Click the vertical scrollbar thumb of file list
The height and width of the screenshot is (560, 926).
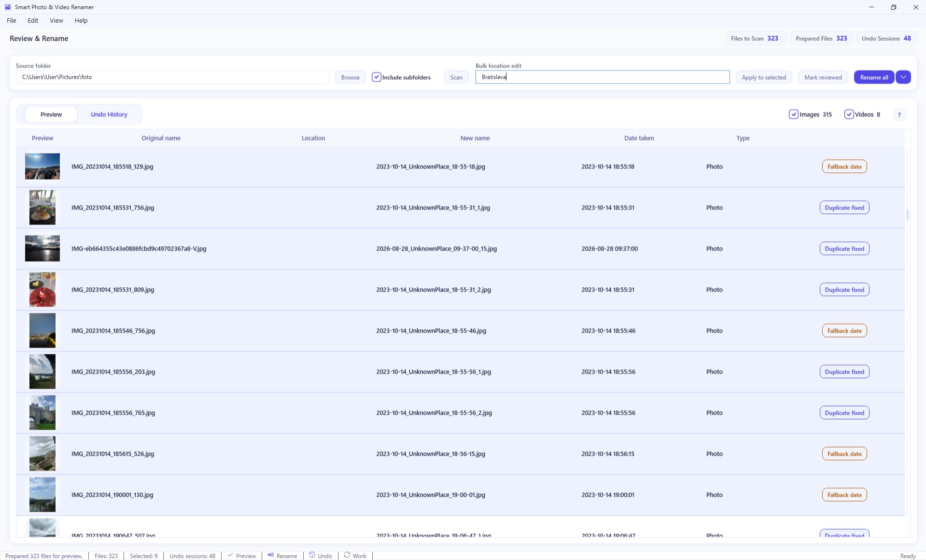(x=908, y=214)
